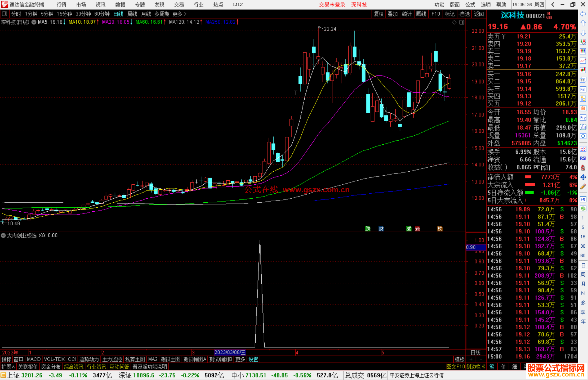This screenshot has height=380, width=588.
Task: Click the blue circle sidebar icon
Action: pyautogui.click(x=583, y=136)
